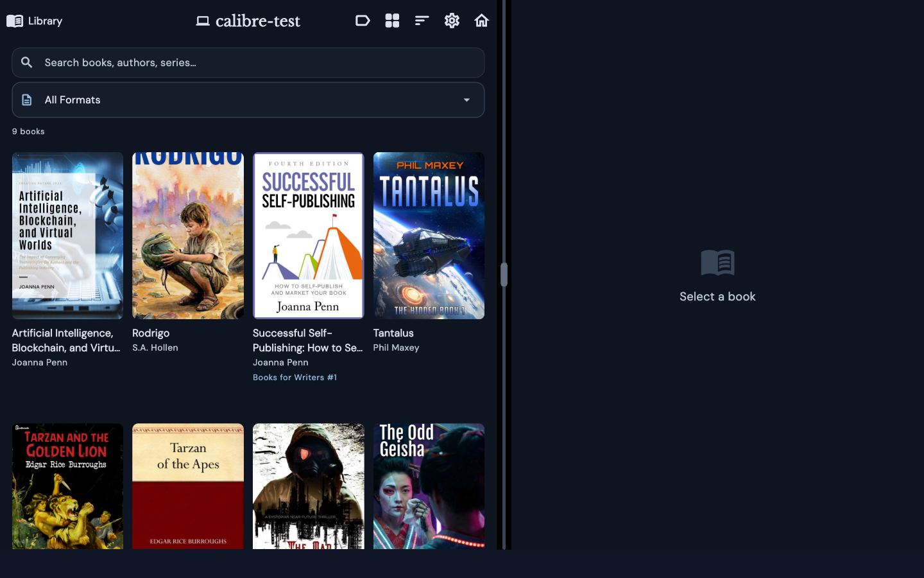The height and width of the screenshot is (578, 924).
Task: Click the calibre-test library title
Action: (258, 21)
